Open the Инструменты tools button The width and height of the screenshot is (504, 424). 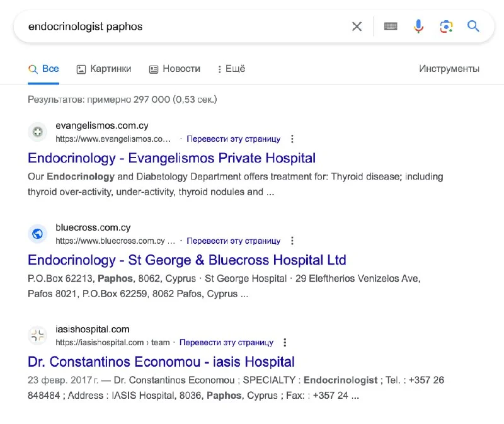[449, 69]
